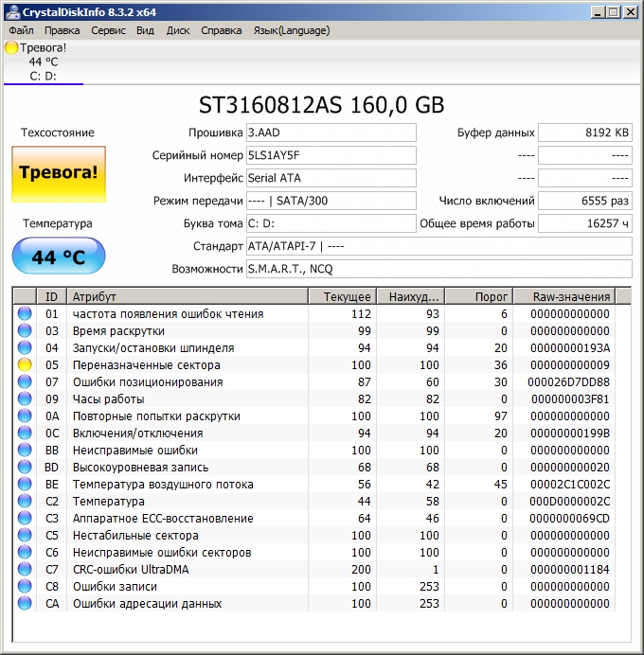The width and height of the screenshot is (644, 655).
Task: Open the Справка menu
Action: 221,30
